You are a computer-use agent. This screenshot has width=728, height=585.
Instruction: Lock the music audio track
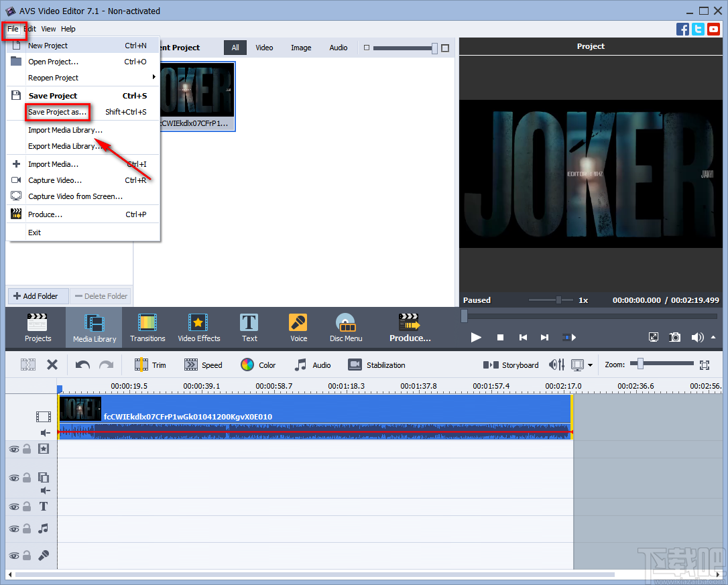coord(27,528)
